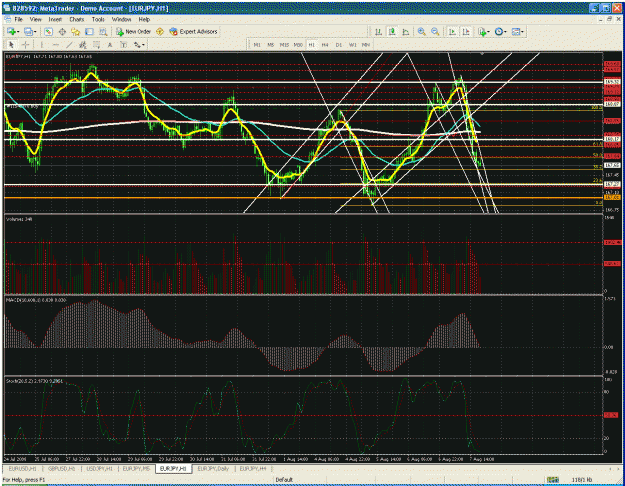Open the Window menu
625x486 pixels.
click(x=121, y=19)
